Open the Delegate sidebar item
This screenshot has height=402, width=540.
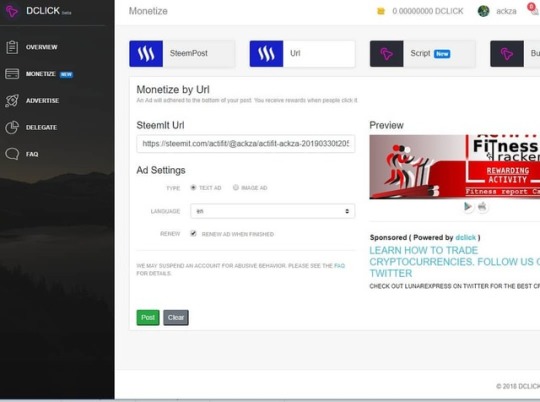tap(41, 127)
